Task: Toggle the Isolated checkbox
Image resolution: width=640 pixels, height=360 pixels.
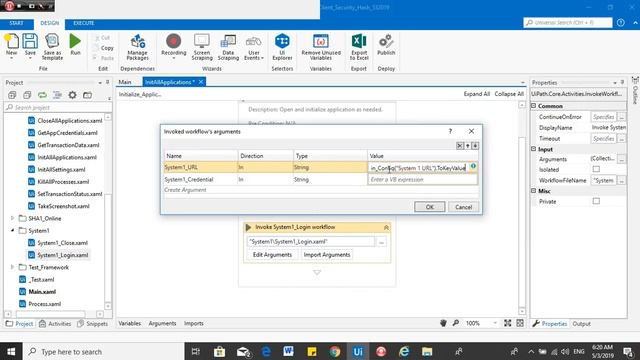Action: tap(596, 169)
